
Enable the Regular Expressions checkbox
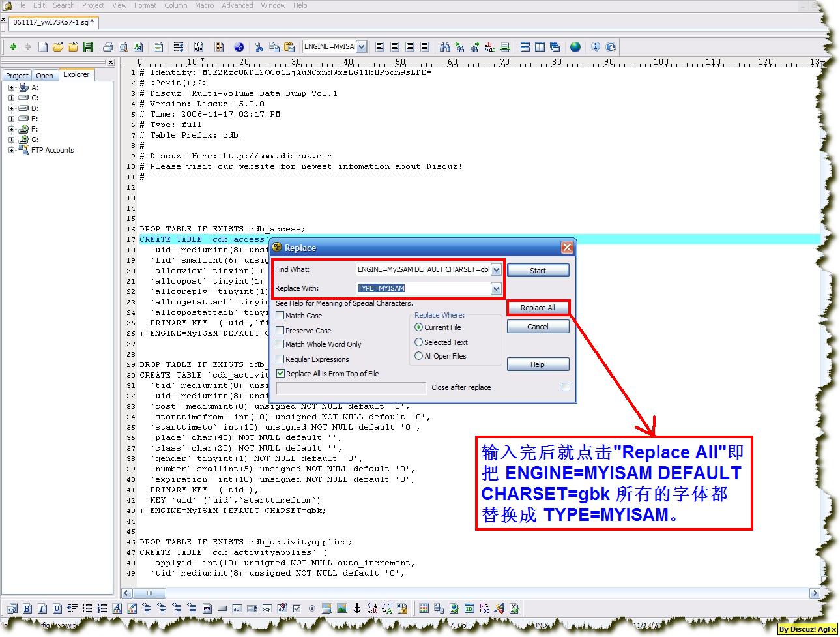280,359
